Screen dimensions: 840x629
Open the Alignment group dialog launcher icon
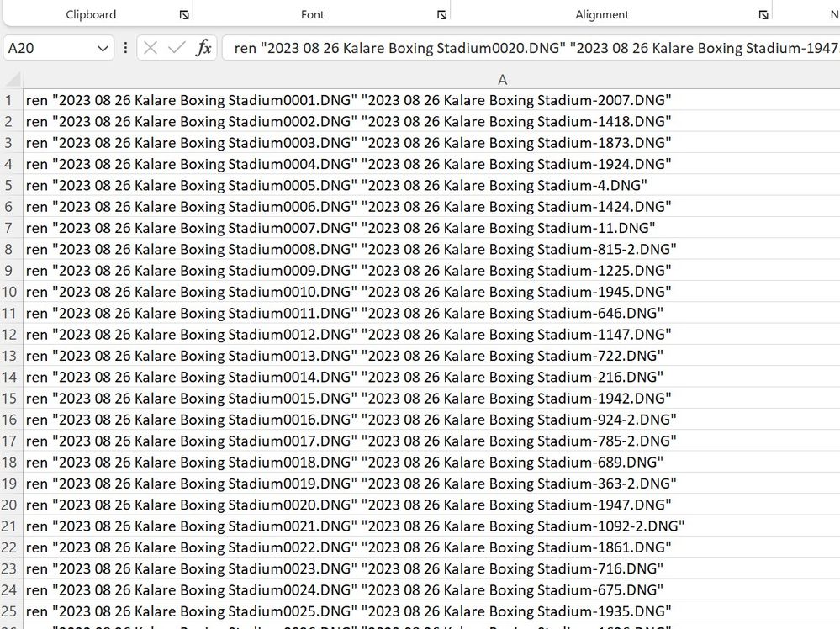tap(763, 14)
